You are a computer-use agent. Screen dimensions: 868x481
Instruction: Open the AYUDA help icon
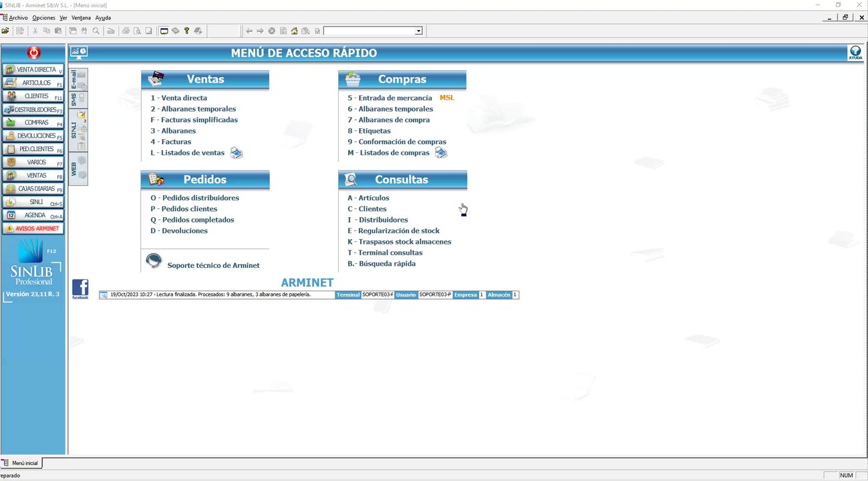pos(855,53)
